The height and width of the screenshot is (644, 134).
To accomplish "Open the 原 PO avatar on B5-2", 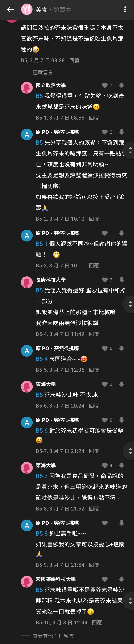I will click(27, 134).
